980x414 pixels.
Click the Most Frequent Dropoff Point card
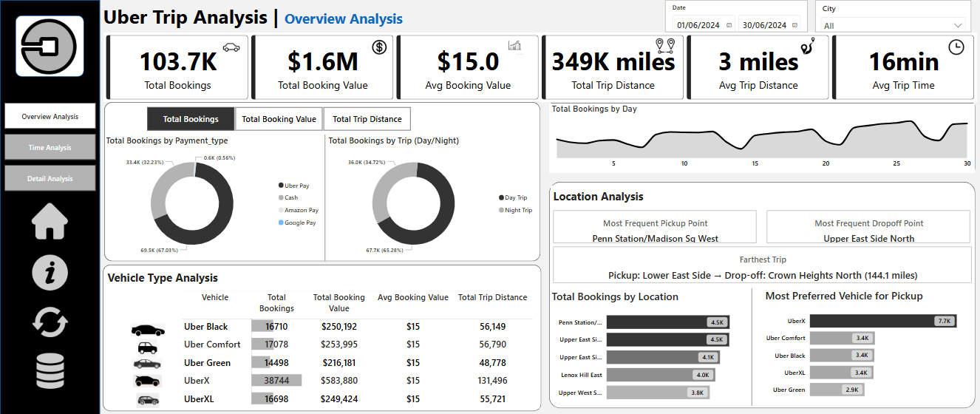click(868, 227)
